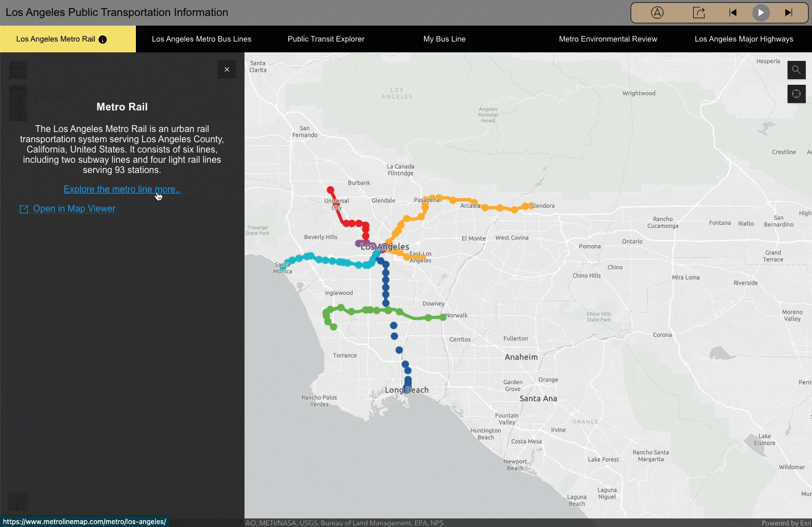The width and height of the screenshot is (812, 527).
Task: Go to previous section with skip-back icon
Action: 733,13
